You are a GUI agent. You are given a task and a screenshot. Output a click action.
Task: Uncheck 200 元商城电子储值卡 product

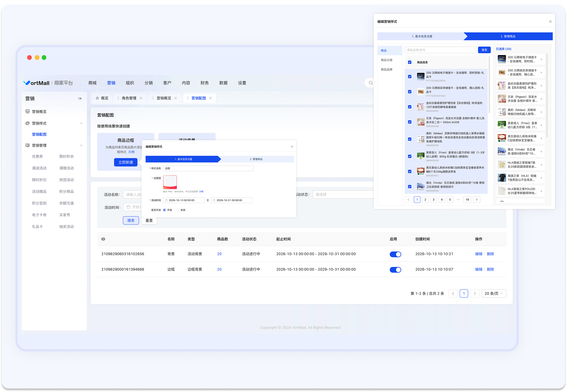click(410, 77)
